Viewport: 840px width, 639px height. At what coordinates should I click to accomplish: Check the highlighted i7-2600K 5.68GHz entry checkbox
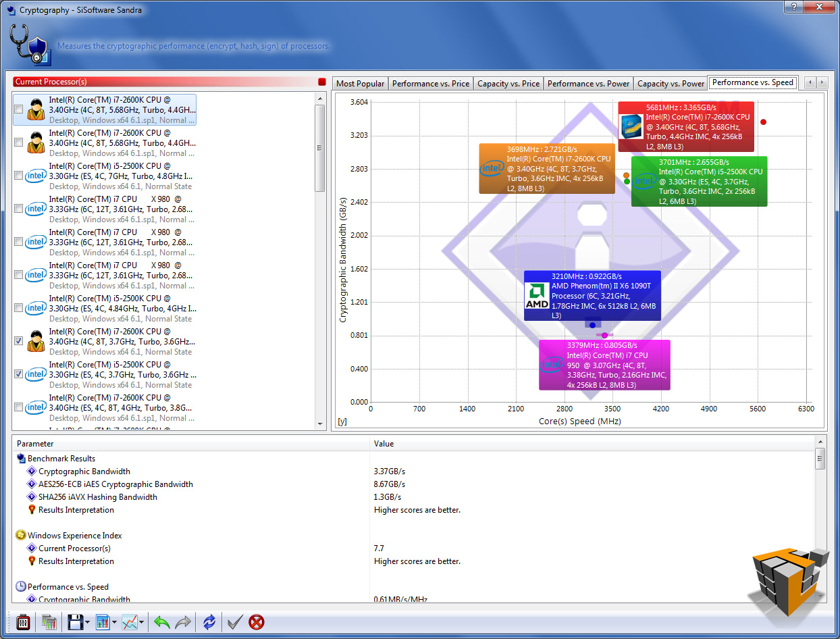pyautogui.click(x=19, y=109)
